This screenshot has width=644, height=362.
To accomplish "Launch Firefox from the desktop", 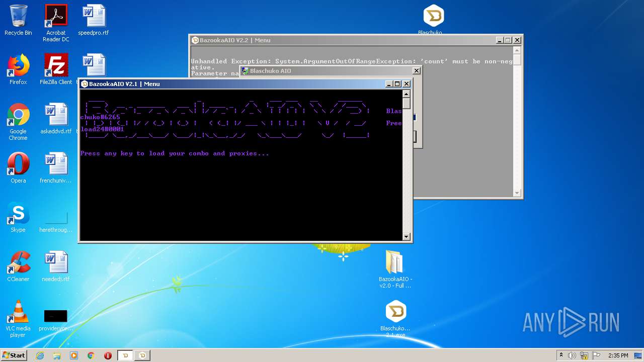I will click(x=18, y=69).
